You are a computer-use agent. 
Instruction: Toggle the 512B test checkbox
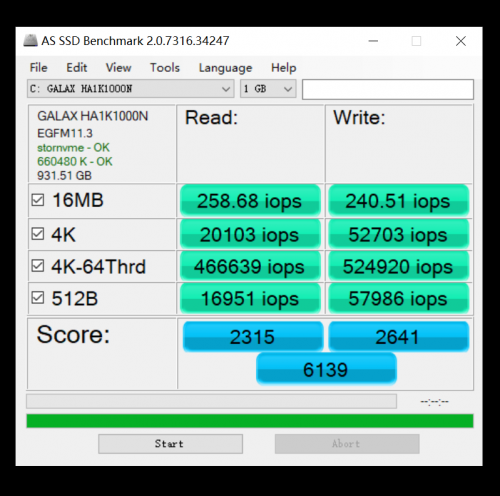(38, 298)
